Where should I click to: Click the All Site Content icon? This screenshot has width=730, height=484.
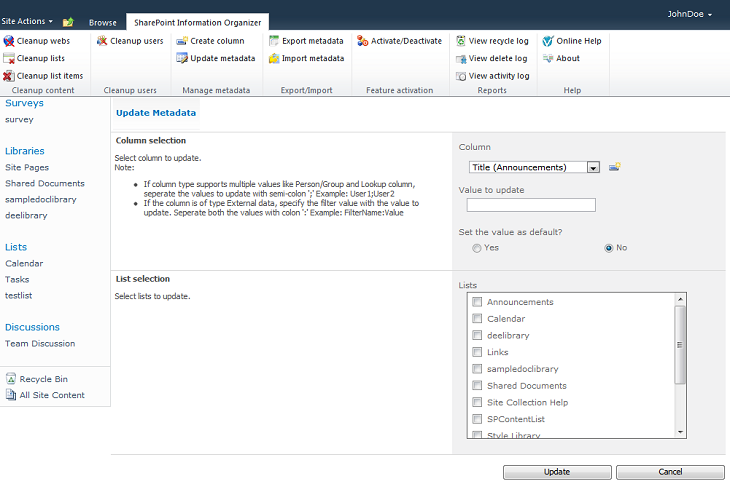11,395
